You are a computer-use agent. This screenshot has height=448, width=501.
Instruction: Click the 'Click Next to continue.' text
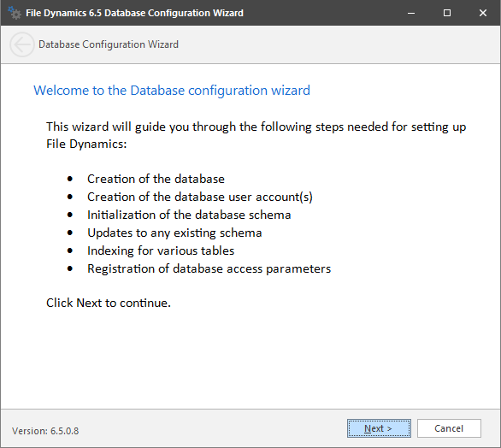[109, 303]
